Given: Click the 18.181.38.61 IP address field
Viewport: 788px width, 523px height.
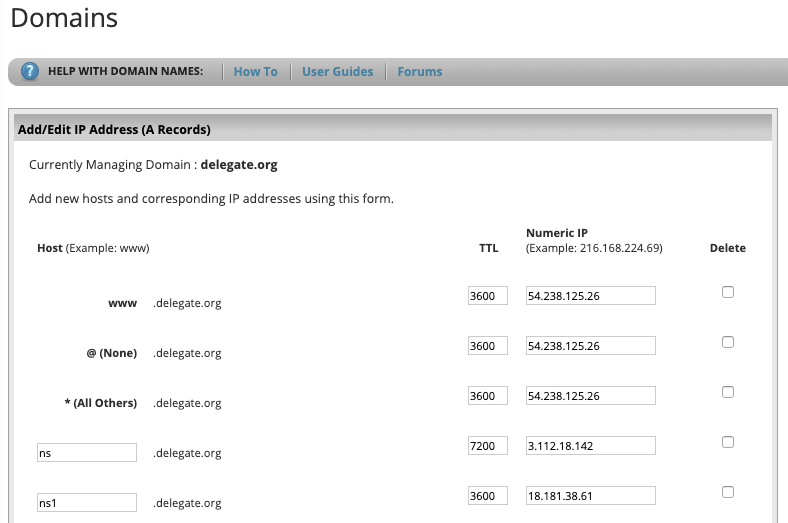Looking at the screenshot, I should pos(590,496).
